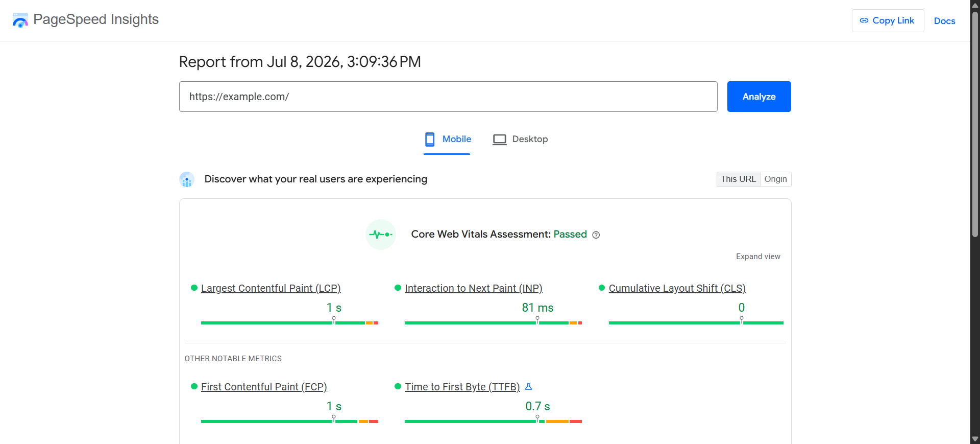Click "OTHER NOTABLE METRICS" heading
Screen dimensions: 980x444
click(233, 359)
